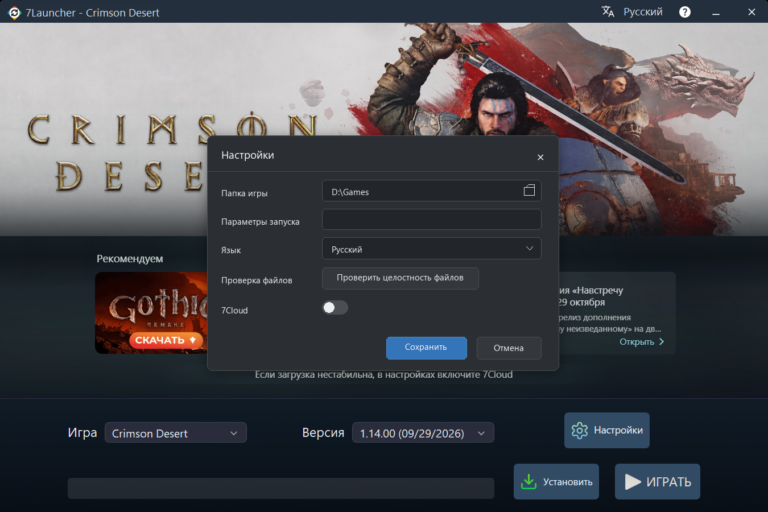
Task: Click the Отмена button
Action: click(509, 348)
